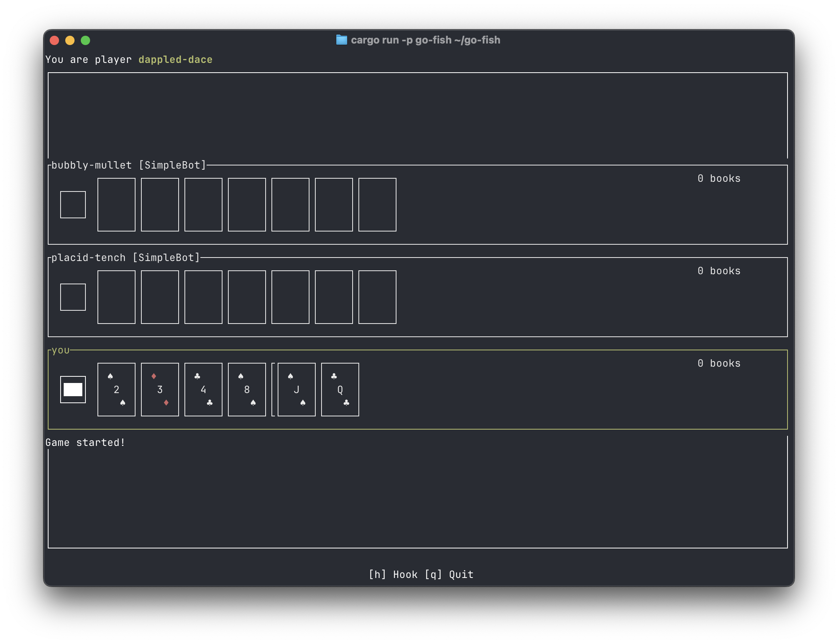This screenshot has width=838, height=644.
Task: Click the bubbly-mullet [SimpleBot] label
Action: 129,165
